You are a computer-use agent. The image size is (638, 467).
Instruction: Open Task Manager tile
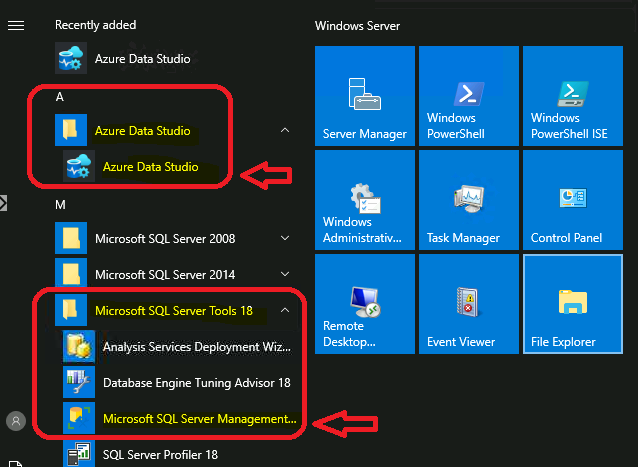point(469,200)
